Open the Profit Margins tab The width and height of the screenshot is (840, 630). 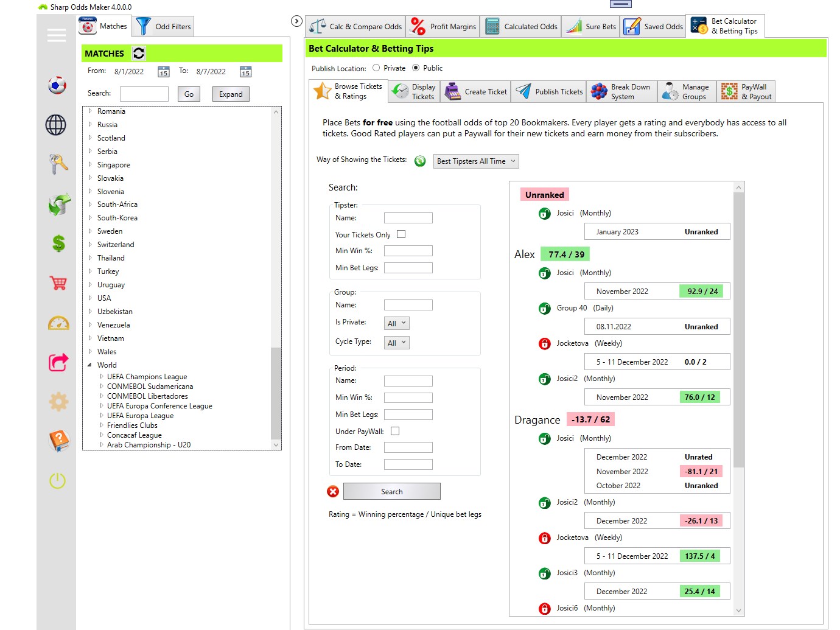point(443,27)
